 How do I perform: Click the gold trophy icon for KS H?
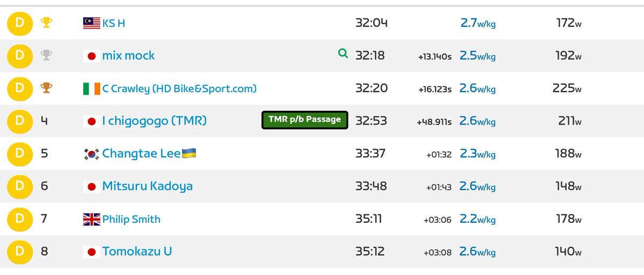[x=46, y=23]
